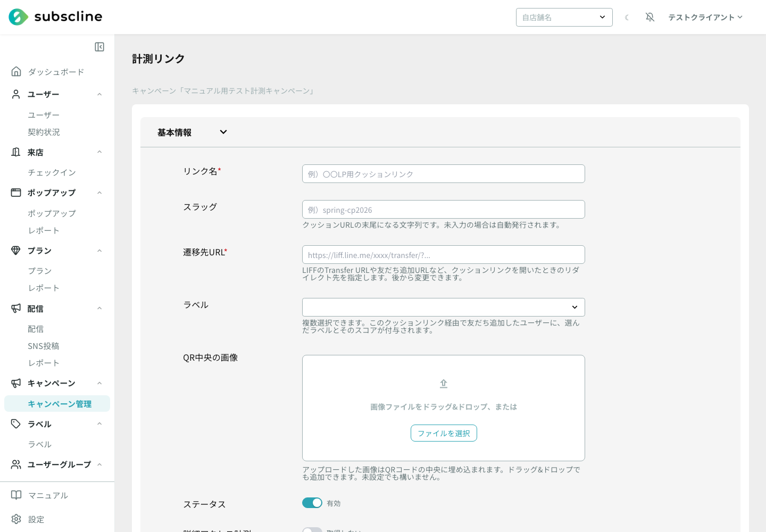Open the 自店舗名 store dropdown
The width and height of the screenshot is (766, 532).
tap(564, 17)
